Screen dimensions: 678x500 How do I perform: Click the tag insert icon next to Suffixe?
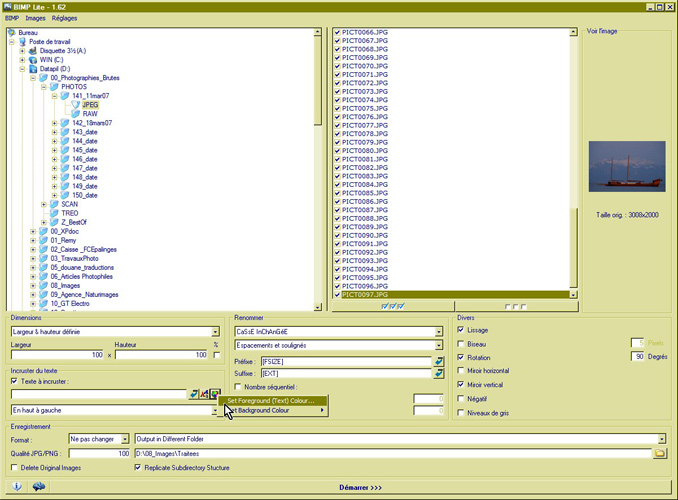(438, 373)
